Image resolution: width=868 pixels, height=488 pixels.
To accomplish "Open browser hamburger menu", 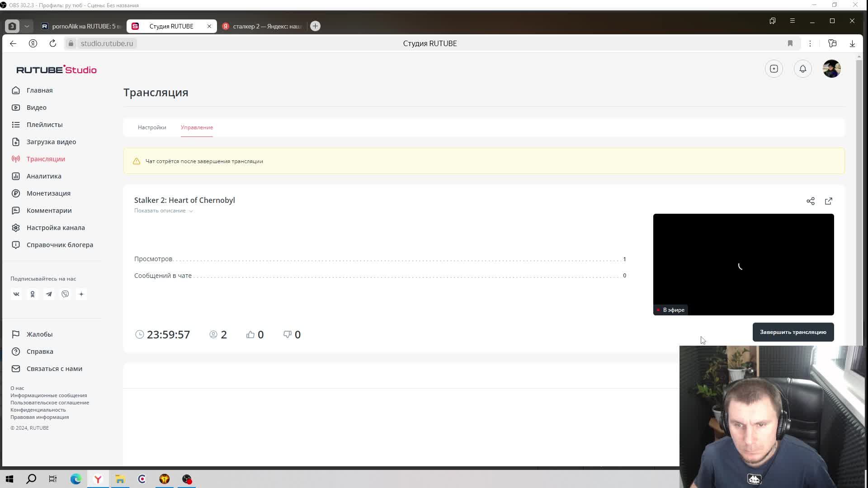I will [x=793, y=21].
